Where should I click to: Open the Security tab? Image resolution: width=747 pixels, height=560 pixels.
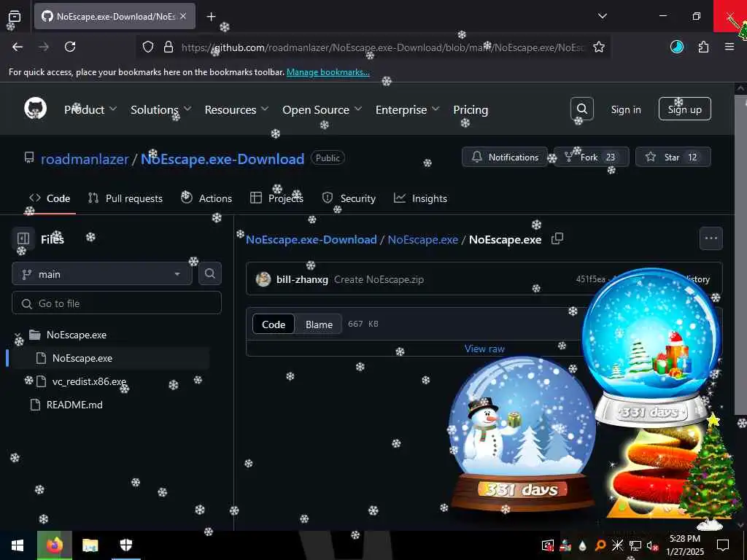point(349,198)
